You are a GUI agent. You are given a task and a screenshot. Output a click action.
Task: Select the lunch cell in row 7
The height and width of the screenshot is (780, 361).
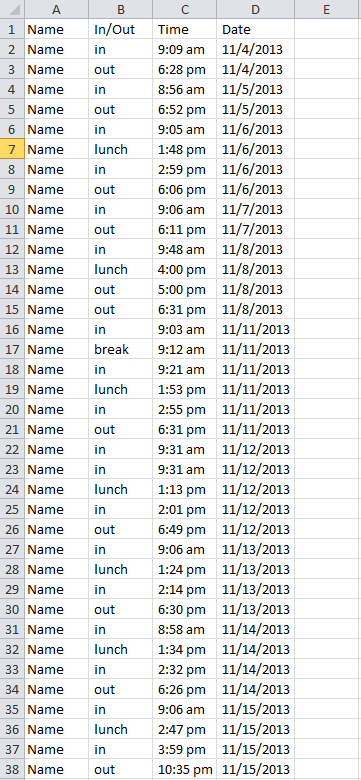(121, 149)
